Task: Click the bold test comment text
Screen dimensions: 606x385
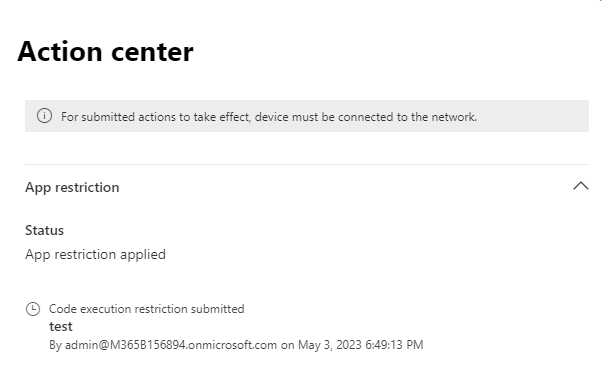Action: (x=61, y=327)
